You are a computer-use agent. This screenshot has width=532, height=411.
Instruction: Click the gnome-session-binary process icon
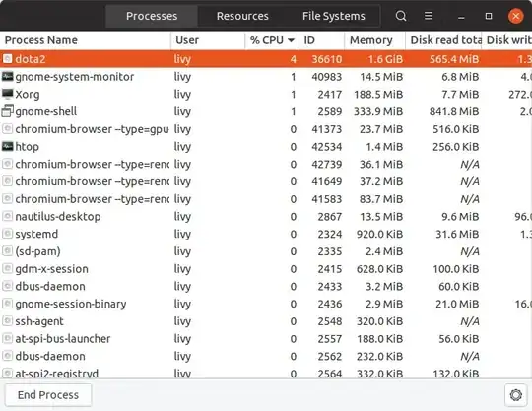click(8, 304)
